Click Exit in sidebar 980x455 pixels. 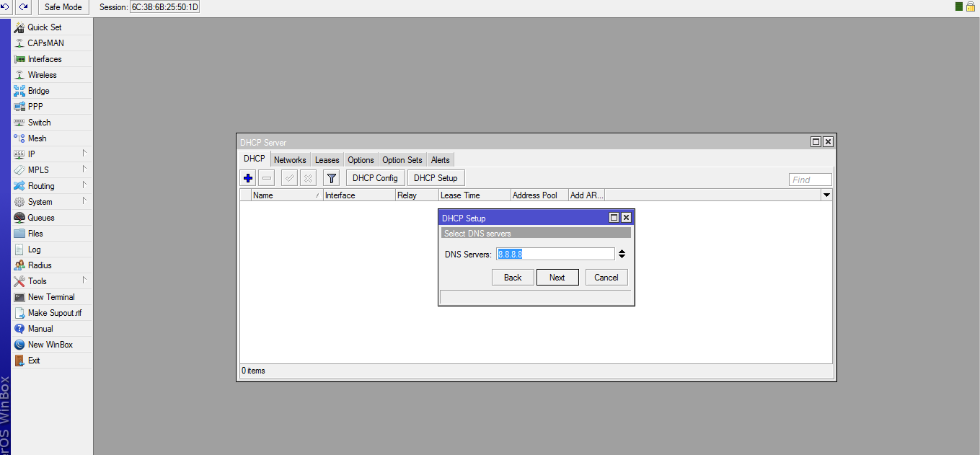(x=52, y=361)
